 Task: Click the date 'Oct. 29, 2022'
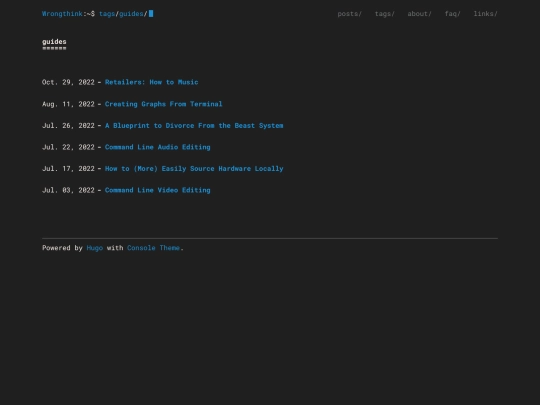click(68, 82)
